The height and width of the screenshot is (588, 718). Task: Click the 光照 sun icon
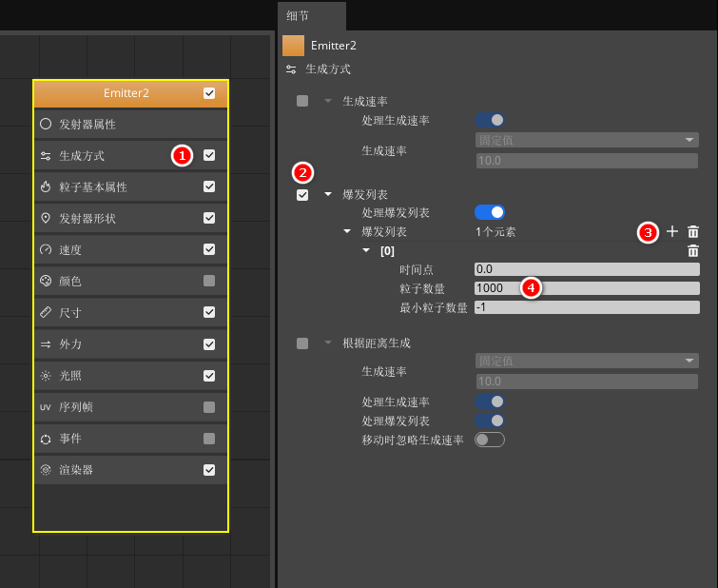pyautogui.click(x=46, y=376)
